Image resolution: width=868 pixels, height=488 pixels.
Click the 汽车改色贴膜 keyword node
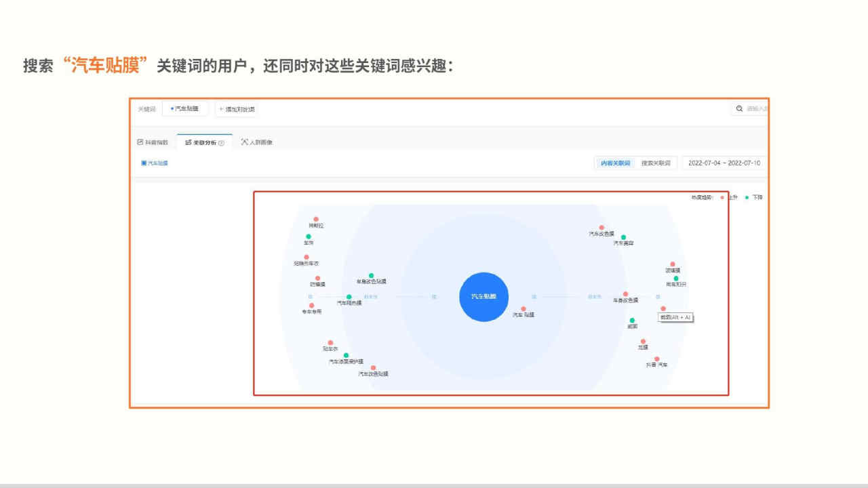pos(373,367)
